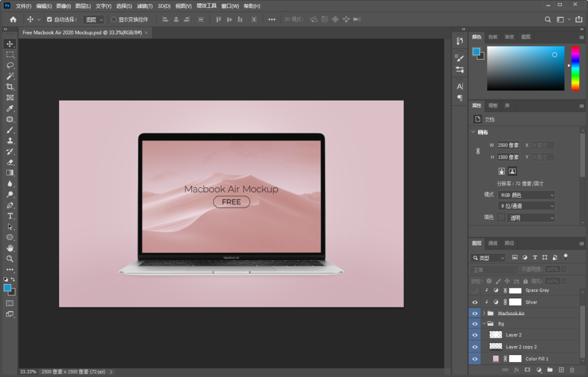Select the Ellipse shape tool

pos(10,237)
